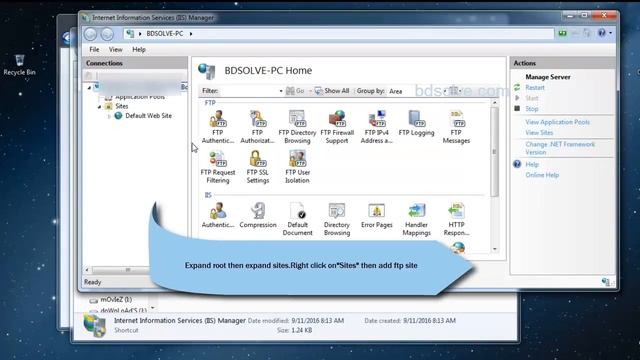Click Stop in Actions pane
This screenshot has width=640, height=360.
pyautogui.click(x=532, y=109)
